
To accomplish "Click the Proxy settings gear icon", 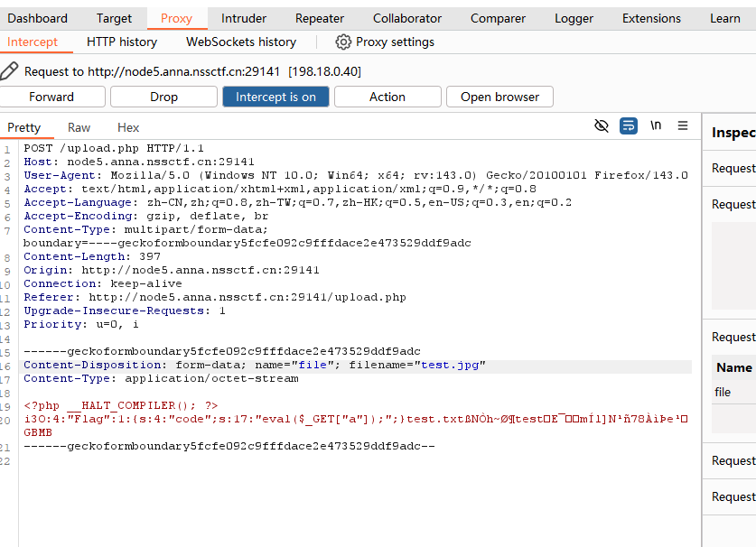I will tap(343, 42).
